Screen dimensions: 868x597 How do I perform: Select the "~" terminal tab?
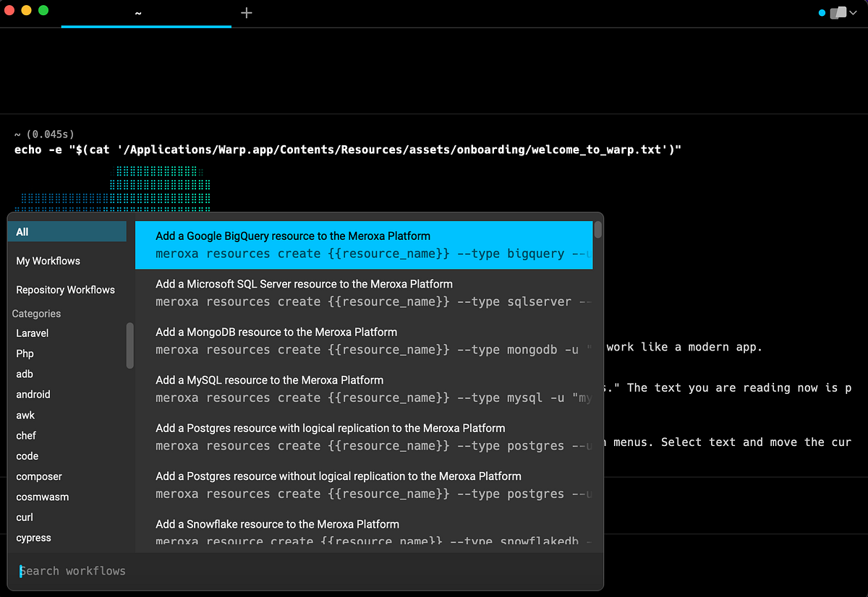tap(137, 12)
